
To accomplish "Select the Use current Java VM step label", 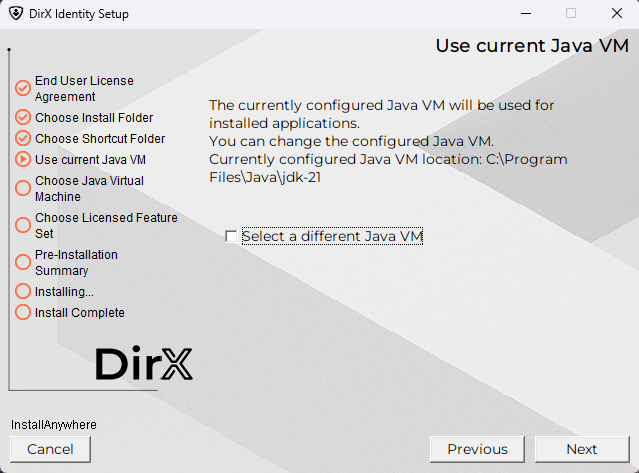I will [90, 160].
